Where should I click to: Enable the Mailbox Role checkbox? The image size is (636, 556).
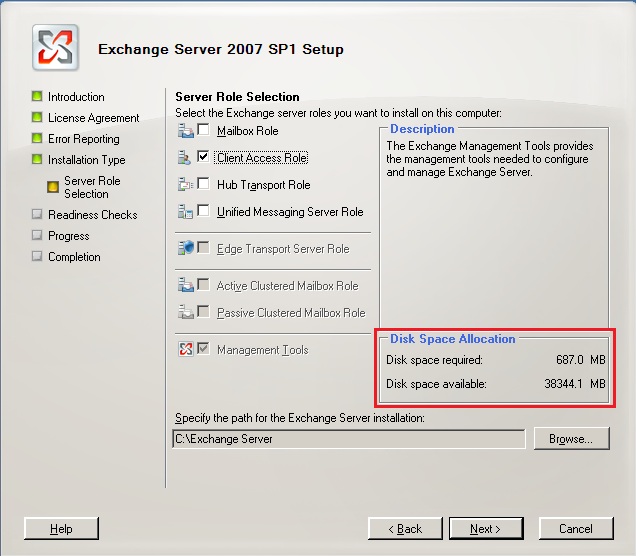(203, 130)
